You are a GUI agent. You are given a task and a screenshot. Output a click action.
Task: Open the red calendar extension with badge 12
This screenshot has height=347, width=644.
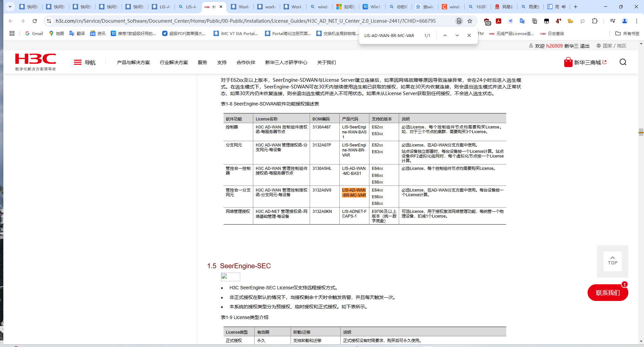[487, 21]
